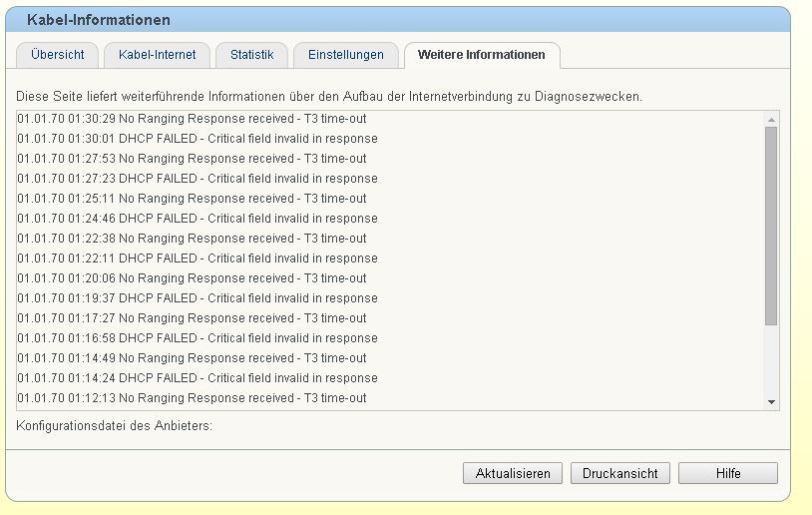Select the Statistik tab
The width and height of the screenshot is (812, 515).
click(251, 55)
